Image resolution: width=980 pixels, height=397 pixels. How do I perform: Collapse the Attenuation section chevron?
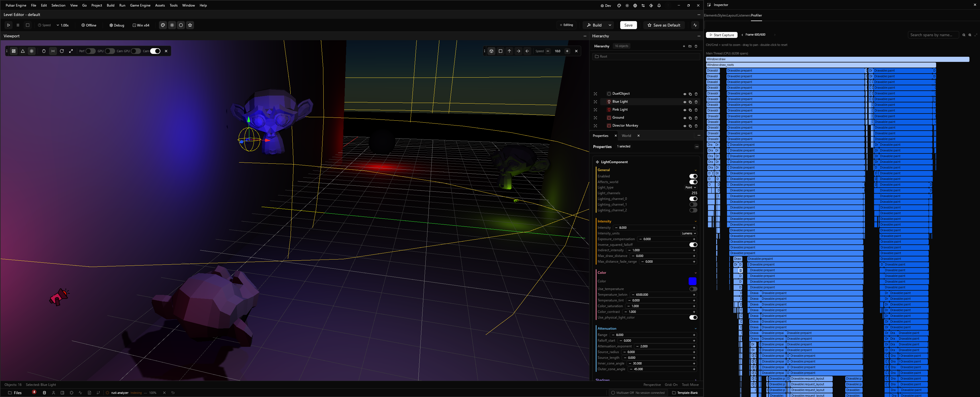tap(696, 329)
